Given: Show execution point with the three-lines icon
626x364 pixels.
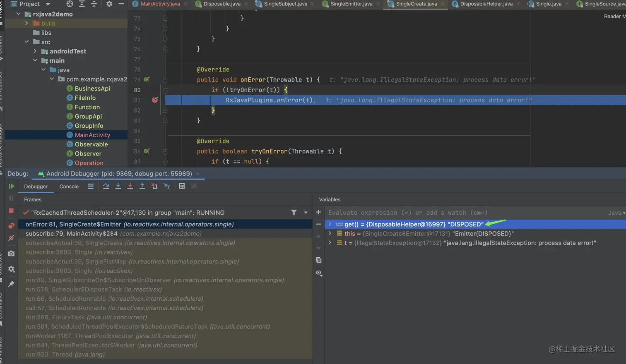Looking at the screenshot, I should pyautogui.click(x=91, y=186).
